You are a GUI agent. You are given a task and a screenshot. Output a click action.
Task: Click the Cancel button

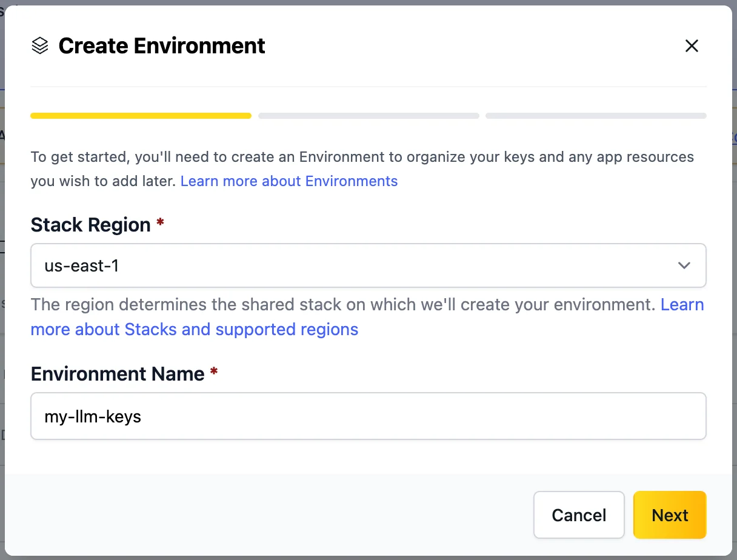(579, 515)
